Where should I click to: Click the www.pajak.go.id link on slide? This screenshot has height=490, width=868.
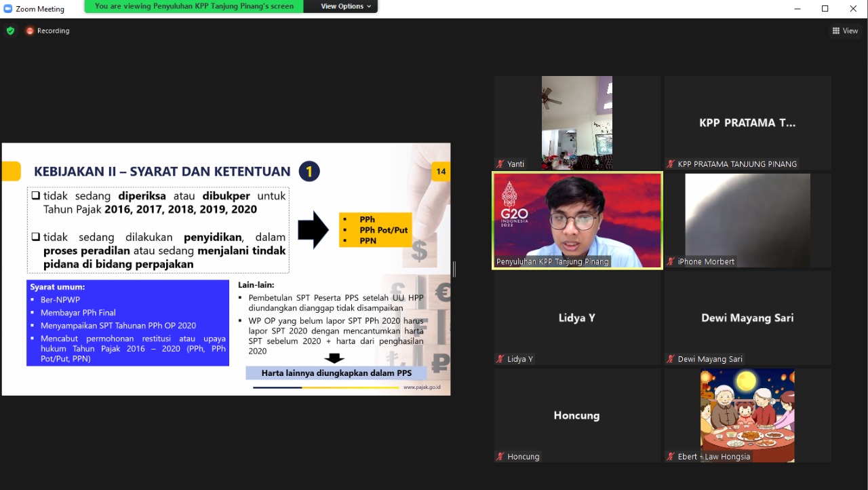point(422,388)
